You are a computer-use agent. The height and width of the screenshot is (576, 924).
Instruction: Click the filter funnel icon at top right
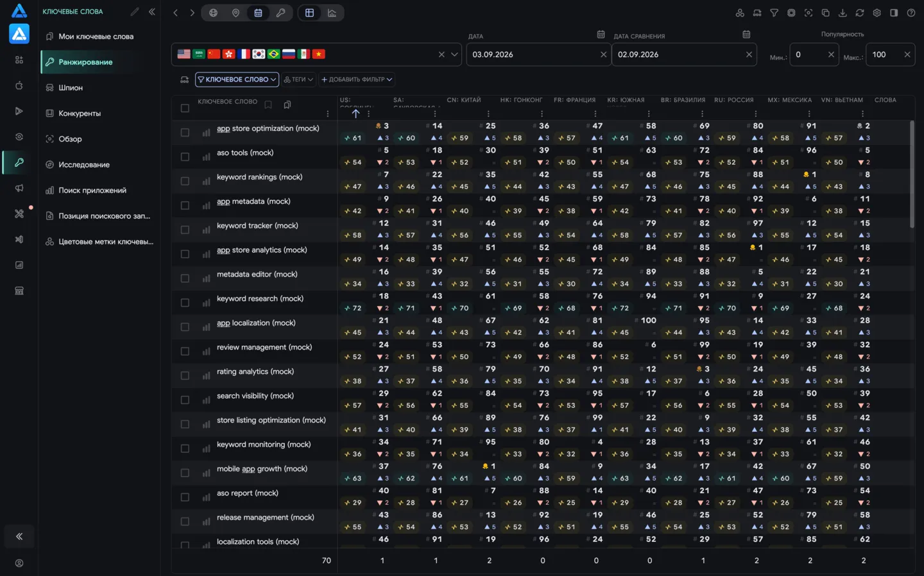pos(774,13)
